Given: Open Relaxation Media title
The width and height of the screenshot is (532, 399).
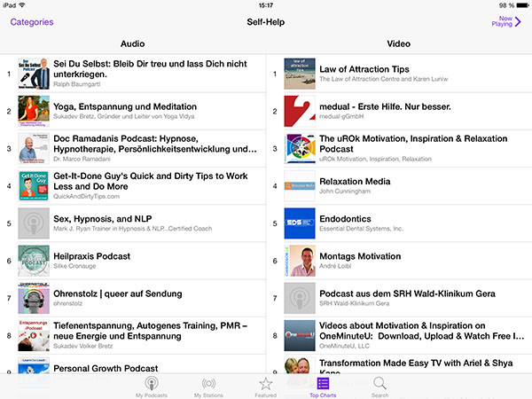Looking at the screenshot, I should [355, 182].
